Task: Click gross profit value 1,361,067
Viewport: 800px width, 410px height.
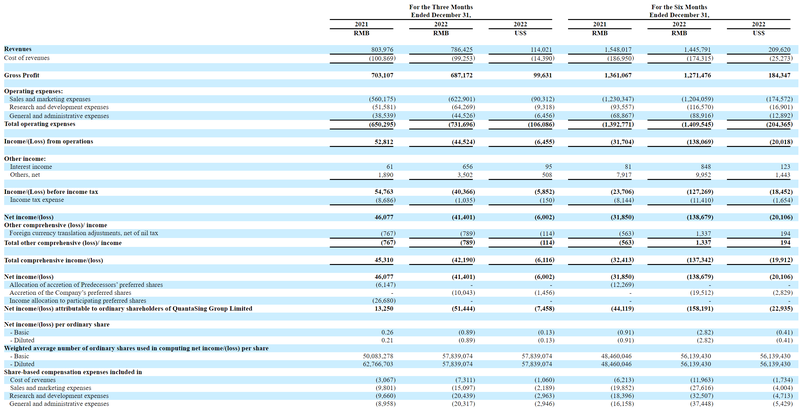Action: [619, 75]
